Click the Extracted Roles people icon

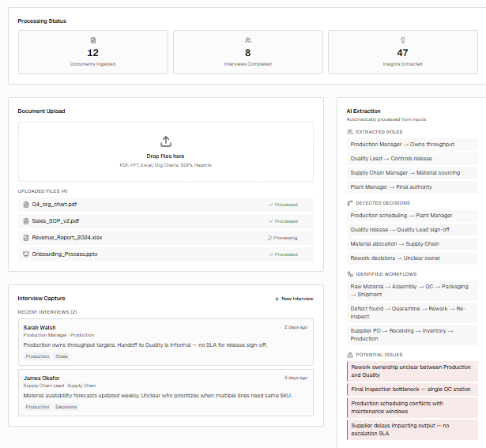(350, 132)
